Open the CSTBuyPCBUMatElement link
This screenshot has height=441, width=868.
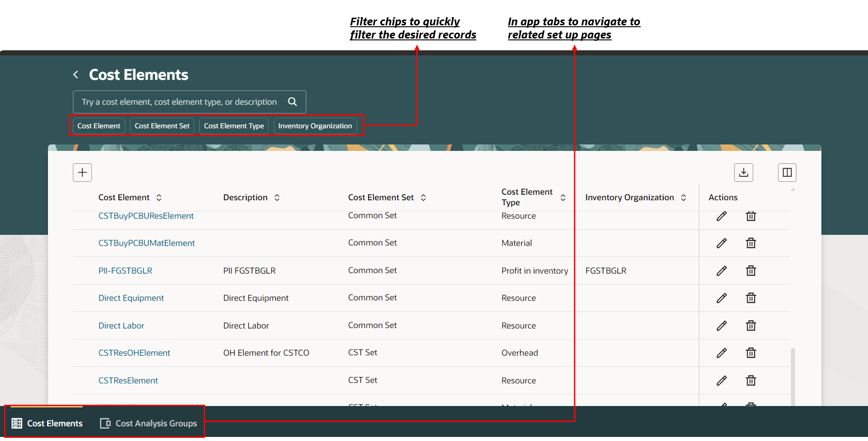point(147,243)
